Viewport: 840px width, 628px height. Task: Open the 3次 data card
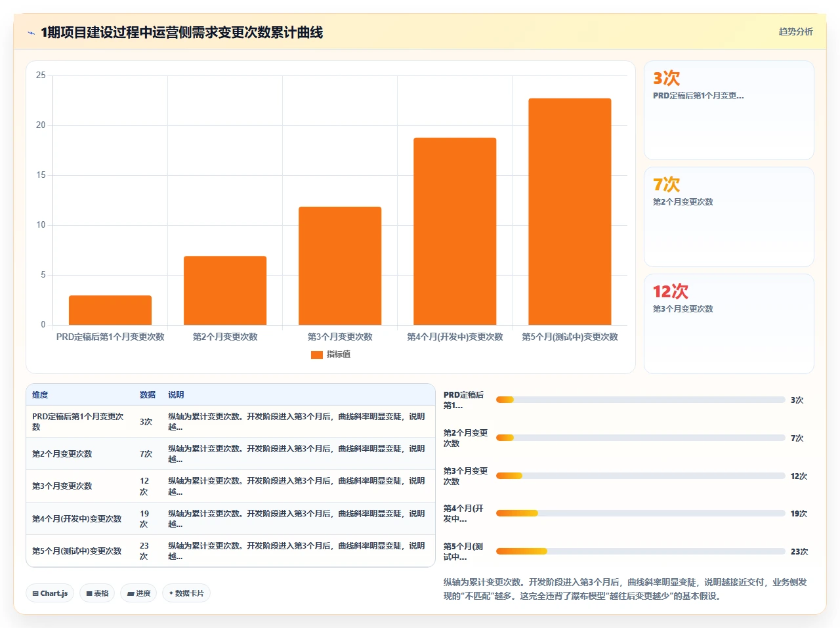click(x=729, y=110)
